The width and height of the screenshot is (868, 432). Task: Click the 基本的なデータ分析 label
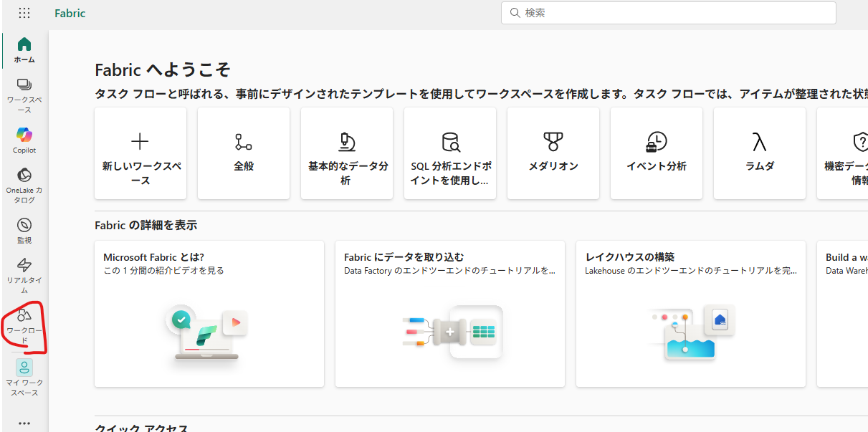point(348,173)
